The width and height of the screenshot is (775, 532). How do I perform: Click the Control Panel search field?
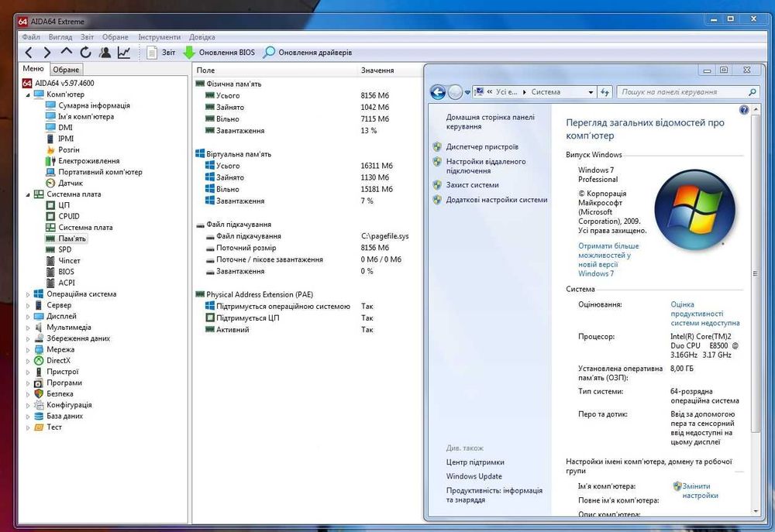coord(674,92)
